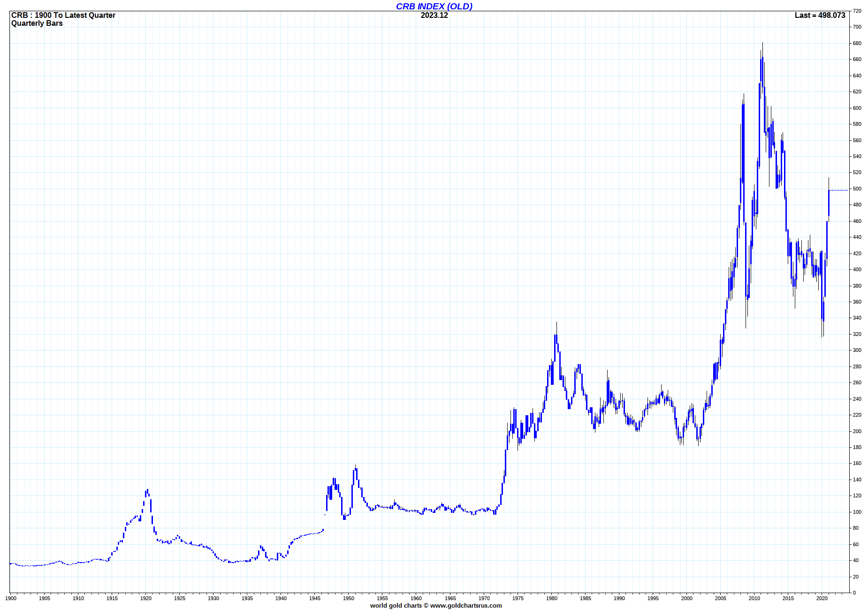Click x-axis year label 1960
868x610 pixels.
[416, 598]
